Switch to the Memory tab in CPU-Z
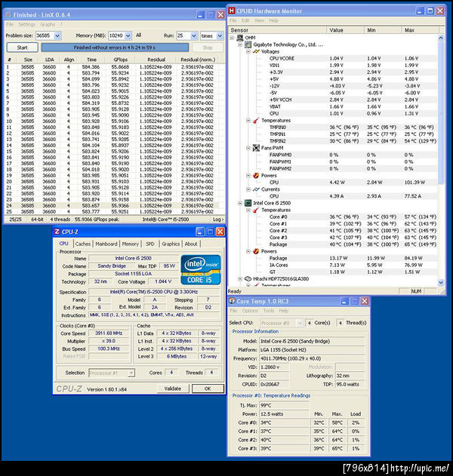Viewport: 453px width, 476px height. tap(131, 244)
